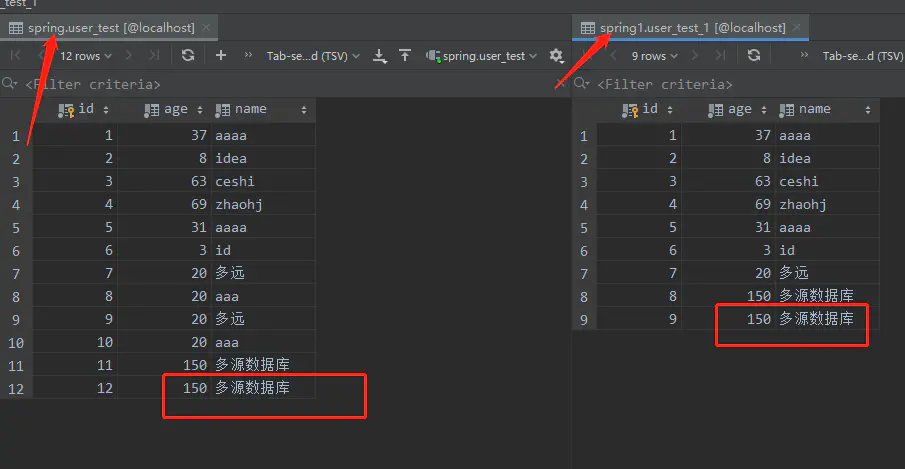Click filter search icon in spring.user_test
Image resolution: width=905 pixels, height=469 pixels.
point(9,84)
